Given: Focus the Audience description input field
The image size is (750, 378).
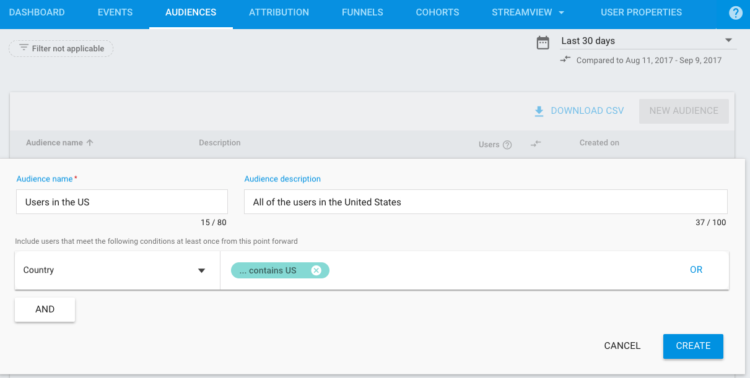Looking at the screenshot, I should (486, 202).
